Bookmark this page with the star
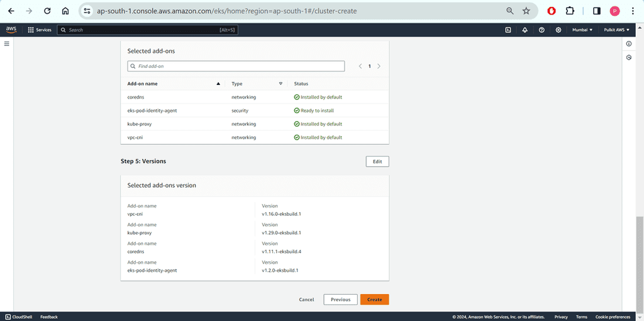Viewport: 644px width, 321px height. [x=526, y=11]
